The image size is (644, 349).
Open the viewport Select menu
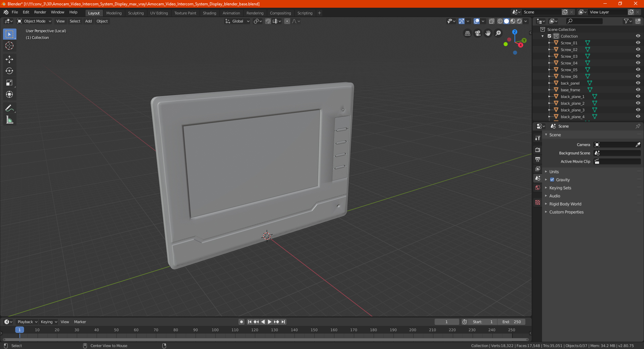coord(75,21)
